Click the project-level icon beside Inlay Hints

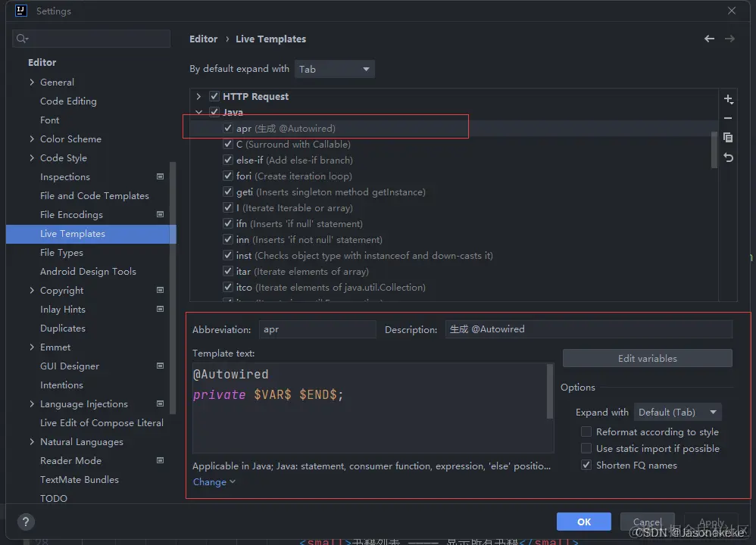pos(160,309)
